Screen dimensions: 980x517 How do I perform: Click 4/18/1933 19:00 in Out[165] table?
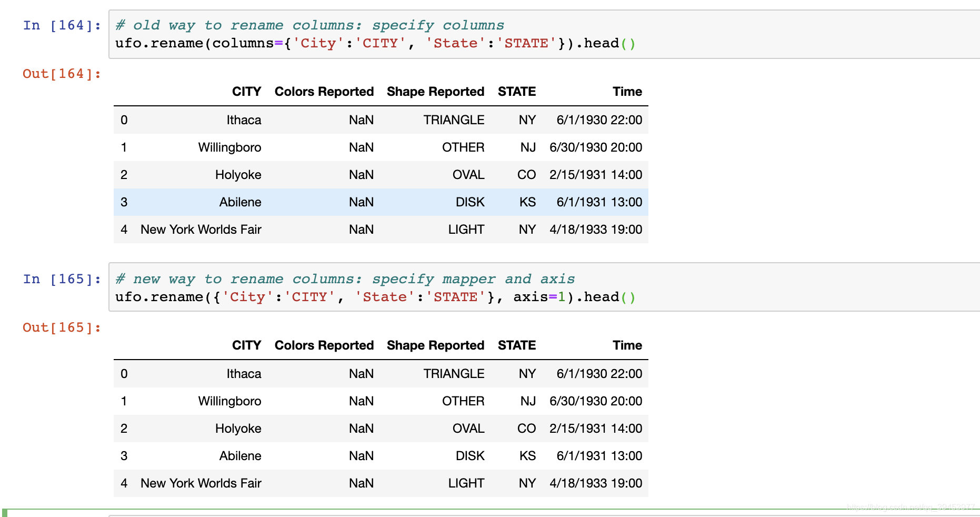coord(596,483)
